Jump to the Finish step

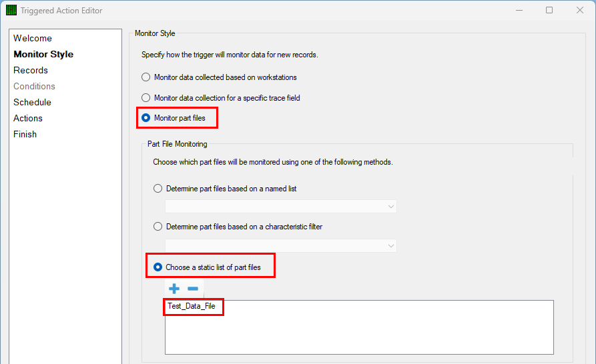(x=25, y=134)
